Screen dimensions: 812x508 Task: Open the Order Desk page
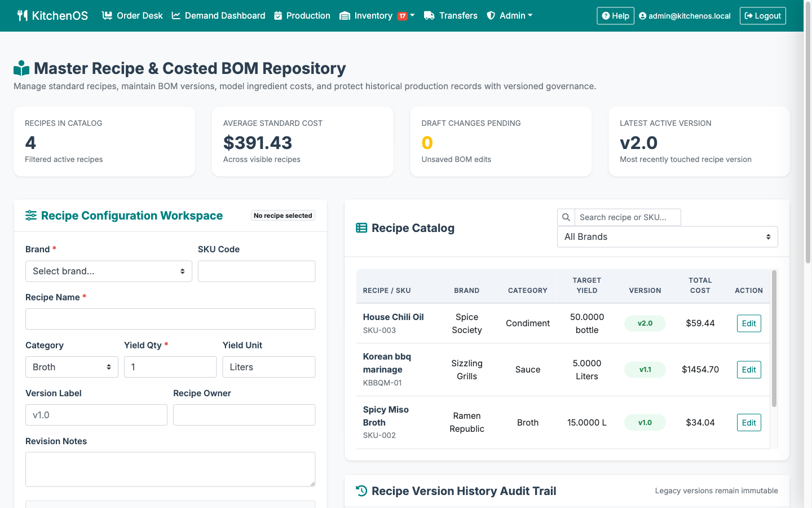pyautogui.click(x=133, y=16)
